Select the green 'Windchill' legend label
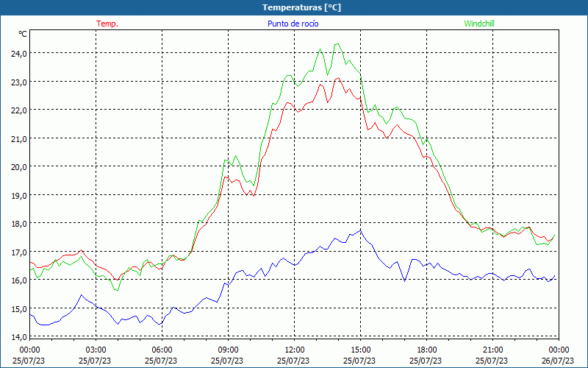This screenshot has width=588, height=368. pos(479,24)
